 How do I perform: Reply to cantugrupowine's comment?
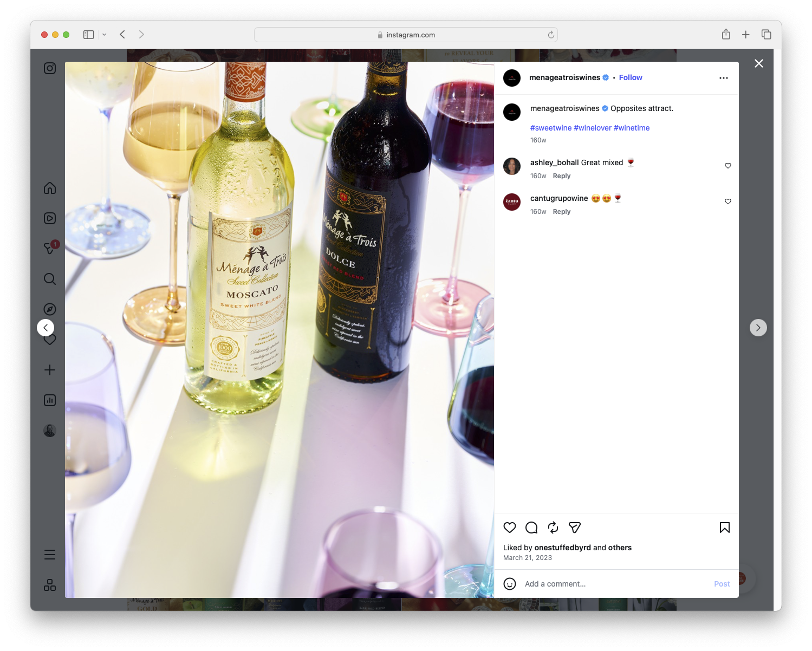(562, 212)
